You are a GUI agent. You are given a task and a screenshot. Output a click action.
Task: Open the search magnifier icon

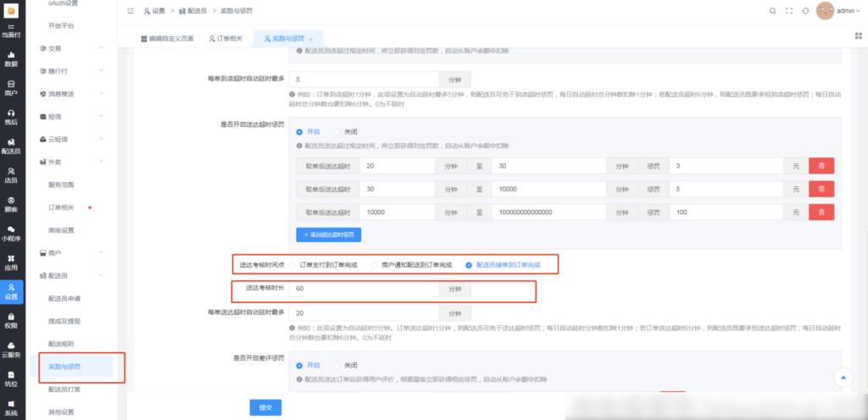773,10
